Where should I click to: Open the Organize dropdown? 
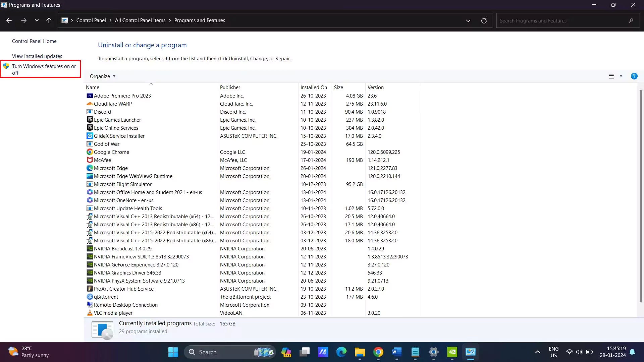[x=103, y=76]
